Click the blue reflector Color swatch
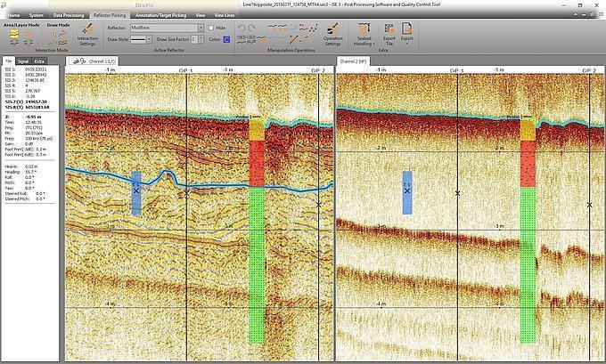The height and width of the screenshot is (364, 606). (x=227, y=39)
